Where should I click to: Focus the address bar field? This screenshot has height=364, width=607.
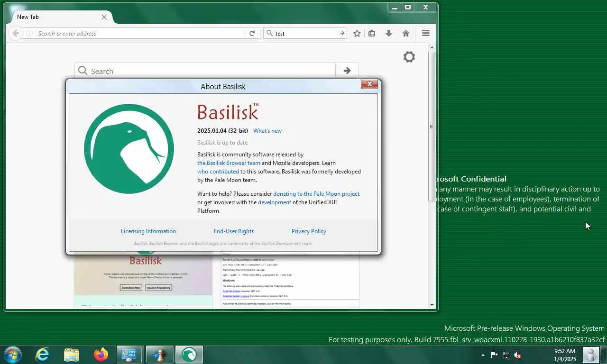click(140, 33)
